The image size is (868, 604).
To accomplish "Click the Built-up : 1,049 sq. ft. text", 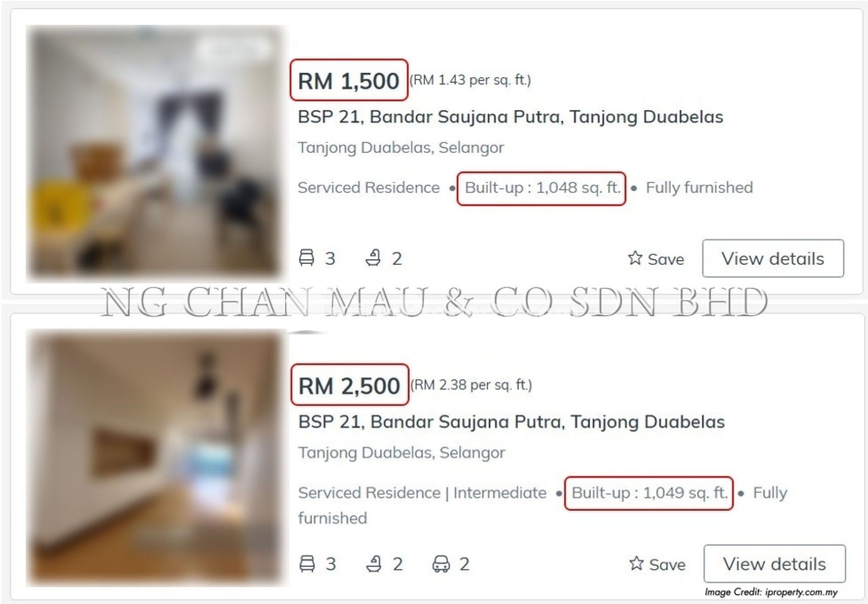I will [649, 493].
